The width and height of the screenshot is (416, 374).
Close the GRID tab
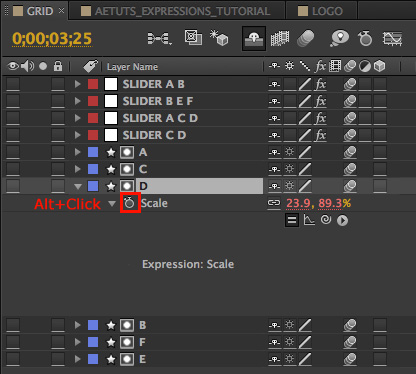tap(61, 11)
